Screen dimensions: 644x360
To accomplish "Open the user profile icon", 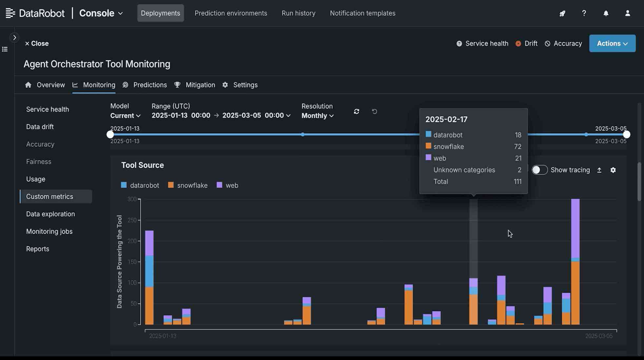I will click(627, 13).
